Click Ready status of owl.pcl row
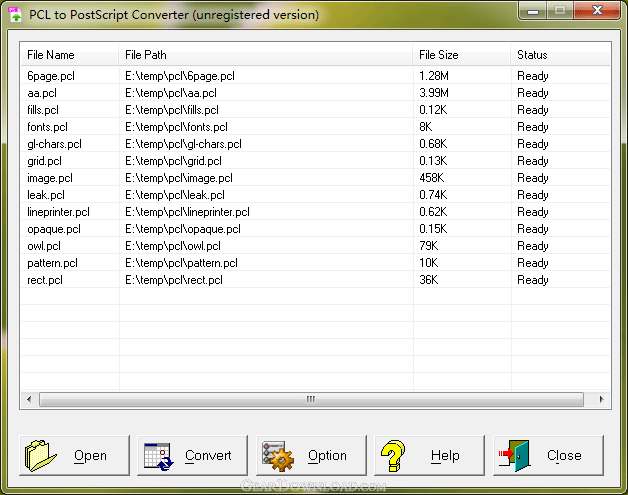 533,246
